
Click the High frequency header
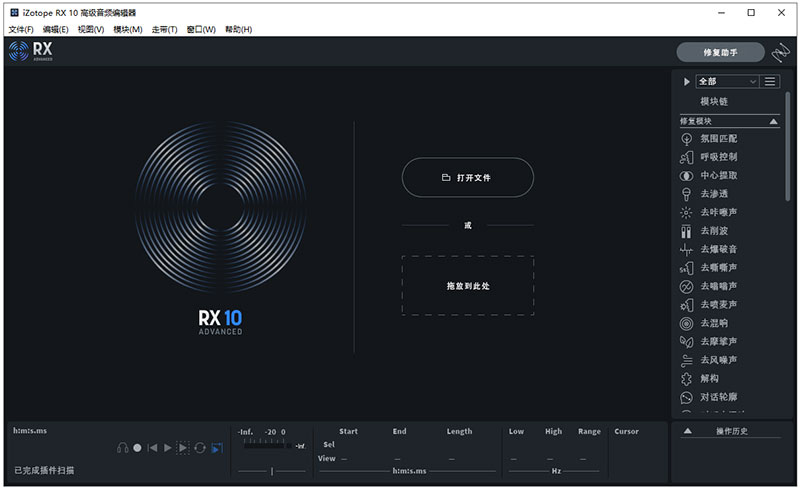coord(554,431)
